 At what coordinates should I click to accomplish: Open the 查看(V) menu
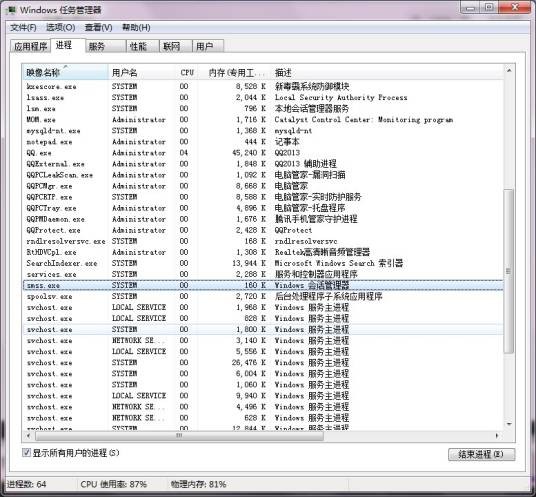point(98,27)
